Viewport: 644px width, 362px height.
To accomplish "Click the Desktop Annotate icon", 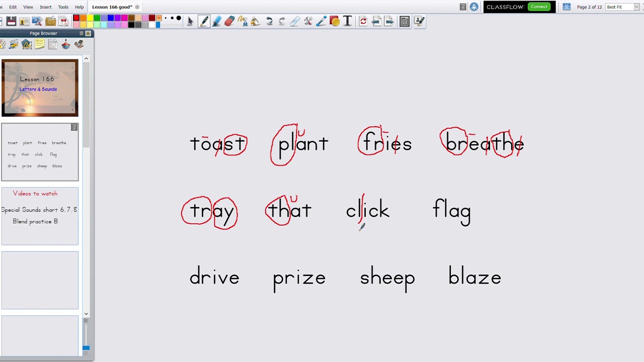I will [419, 21].
